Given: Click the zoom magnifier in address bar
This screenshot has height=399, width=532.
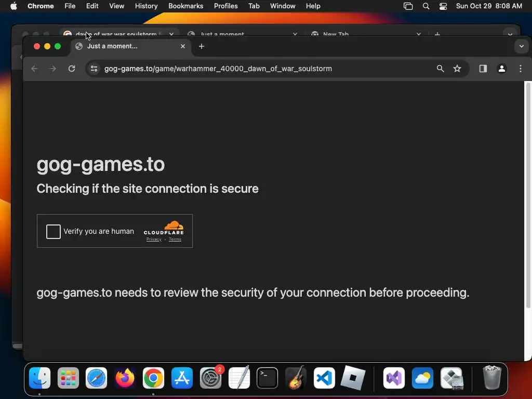Looking at the screenshot, I should click(x=440, y=69).
